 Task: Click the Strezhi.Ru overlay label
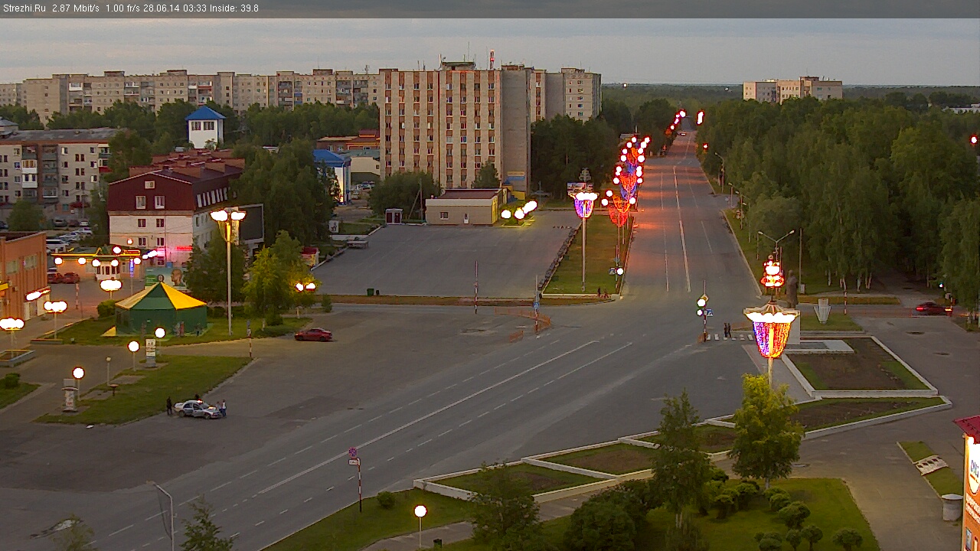click(24, 8)
